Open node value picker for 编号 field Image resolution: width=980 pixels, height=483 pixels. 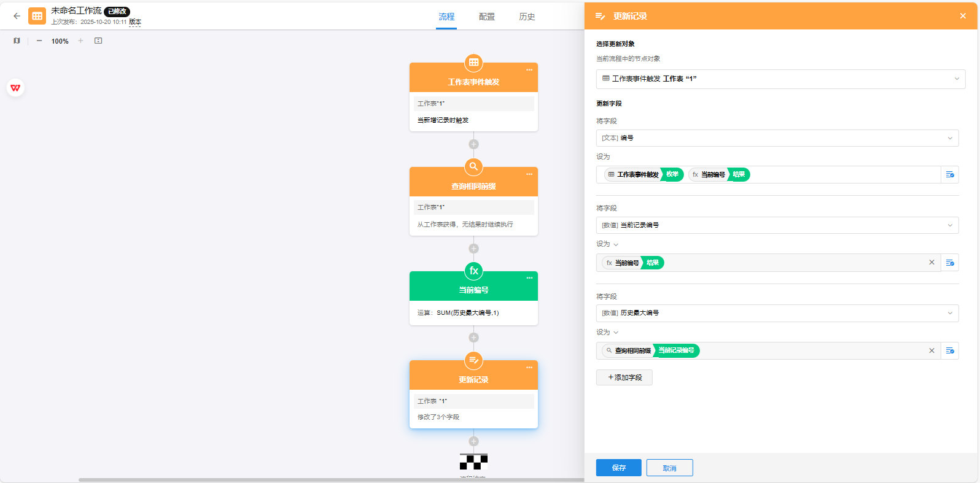pyautogui.click(x=950, y=175)
